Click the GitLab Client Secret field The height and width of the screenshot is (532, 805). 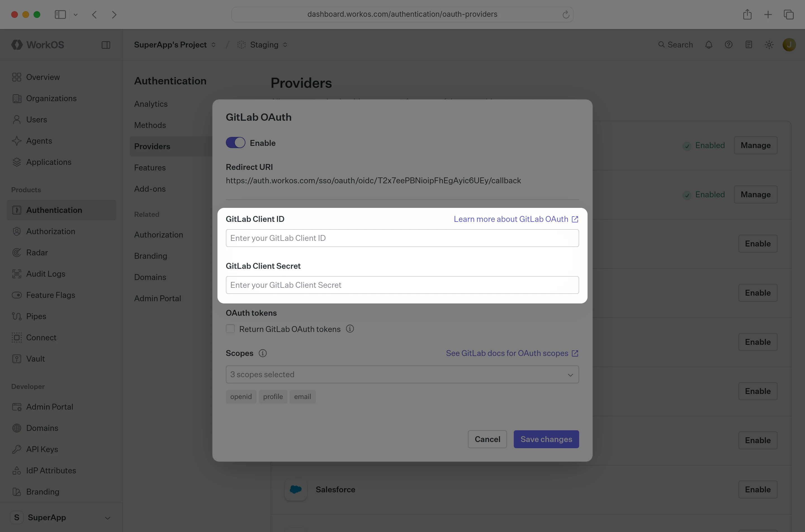click(402, 285)
